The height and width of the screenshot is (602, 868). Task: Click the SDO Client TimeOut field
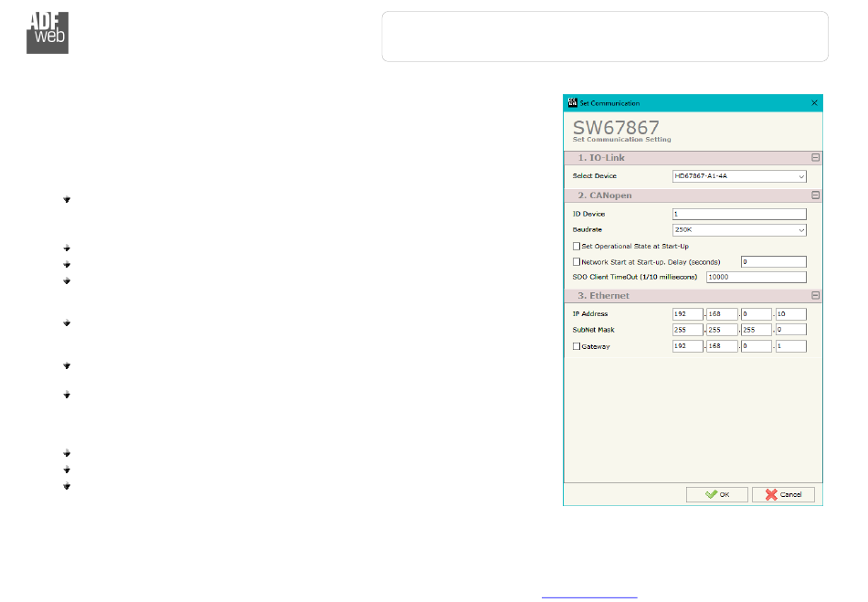pyautogui.click(x=757, y=277)
